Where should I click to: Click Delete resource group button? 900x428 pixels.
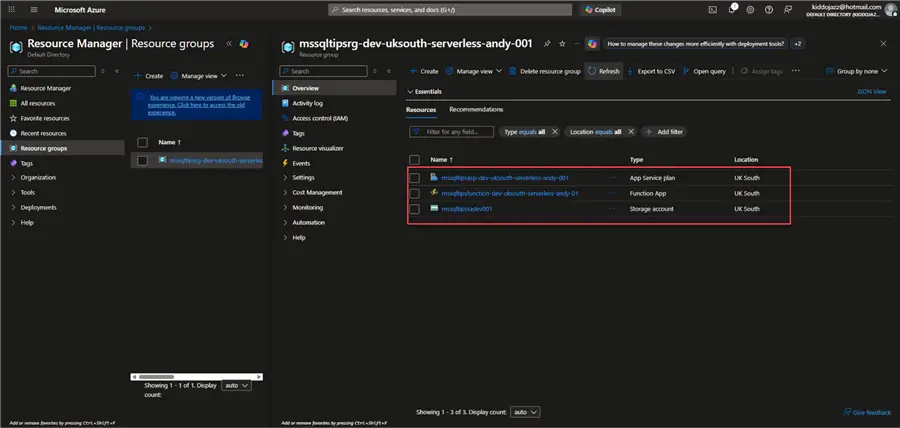tap(545, 71)
